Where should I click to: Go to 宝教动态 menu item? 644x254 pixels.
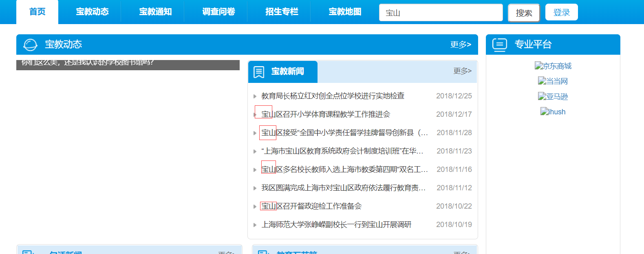(x=92, y=12)
